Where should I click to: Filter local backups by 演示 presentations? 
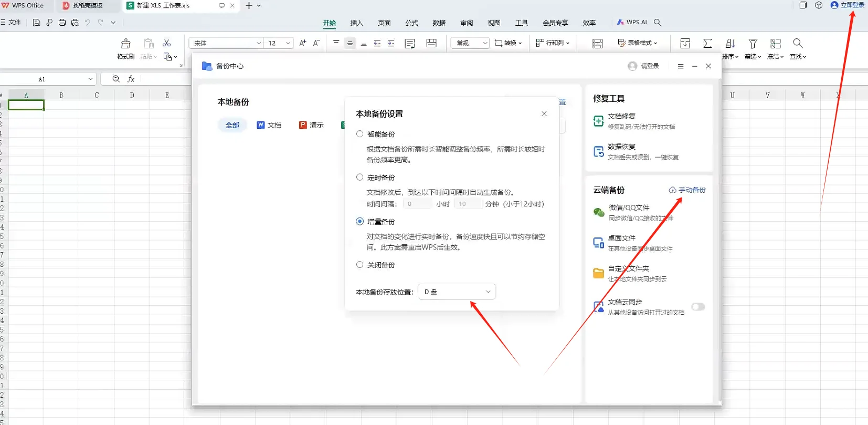point(311,125)
